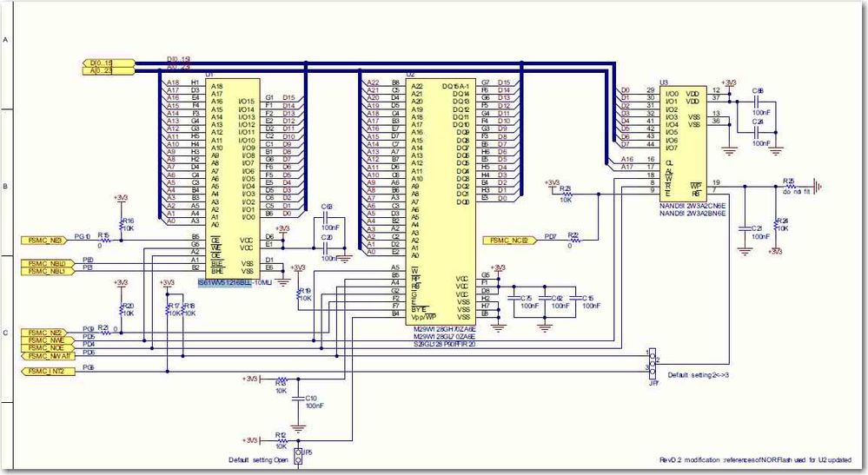Select the FSMC_NBL0 port symbol
The image size is (868, 475).
point(47,263)
